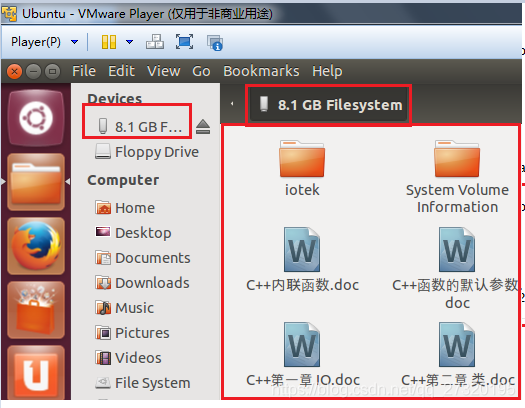Click the Pictures icon in sidebar

pos(103,333)
